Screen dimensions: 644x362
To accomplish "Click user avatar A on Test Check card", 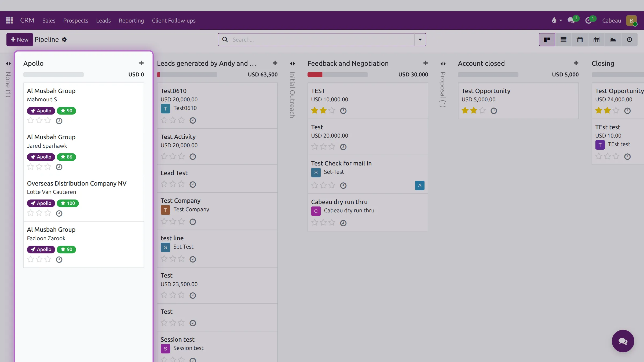I will [x=420, y=185].
